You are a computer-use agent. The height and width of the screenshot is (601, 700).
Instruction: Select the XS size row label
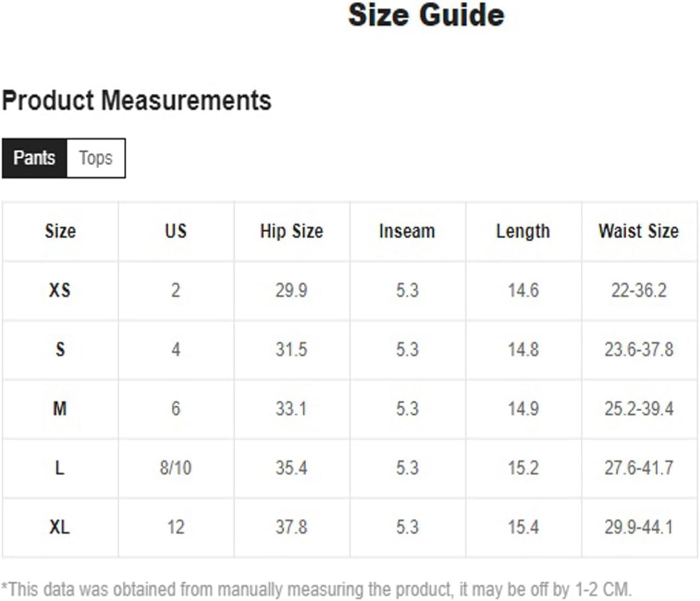click(60, 290)
